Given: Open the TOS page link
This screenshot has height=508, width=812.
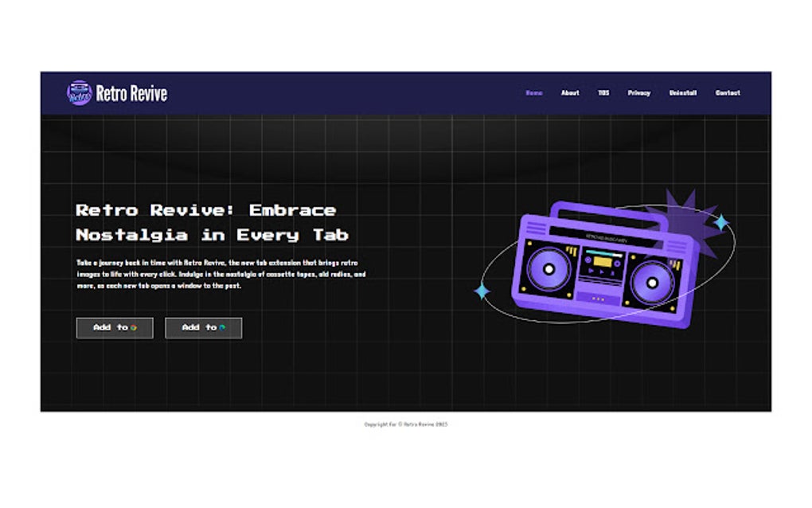Looking at the screenshot, I should click(x=603, y=92).
